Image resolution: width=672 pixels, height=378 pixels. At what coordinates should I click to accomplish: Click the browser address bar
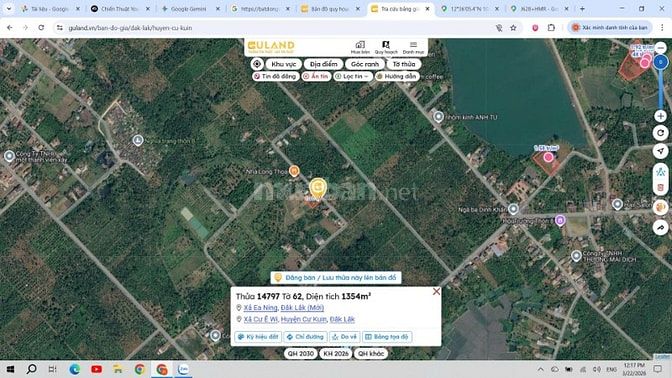[x=274, y=28]
